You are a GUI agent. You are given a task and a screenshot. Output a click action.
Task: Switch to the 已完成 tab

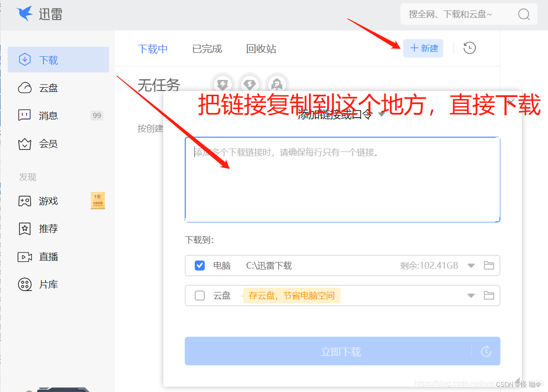(x=207, y=49)
